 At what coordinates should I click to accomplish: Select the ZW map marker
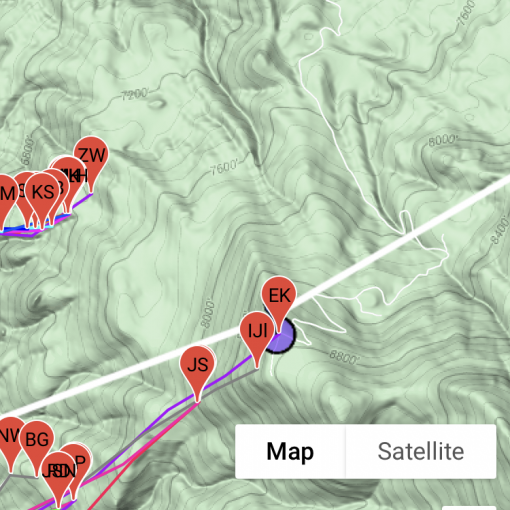[91, 157]
